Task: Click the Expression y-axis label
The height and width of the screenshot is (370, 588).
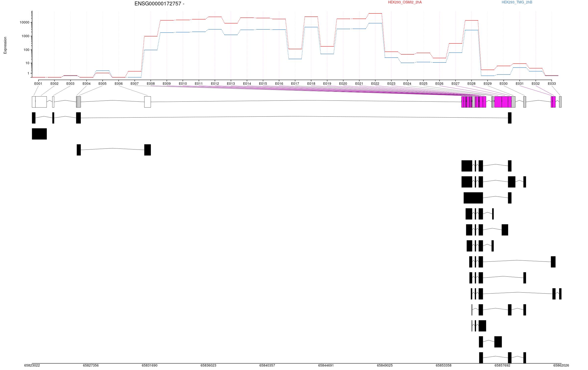Action: pos(5,45)
